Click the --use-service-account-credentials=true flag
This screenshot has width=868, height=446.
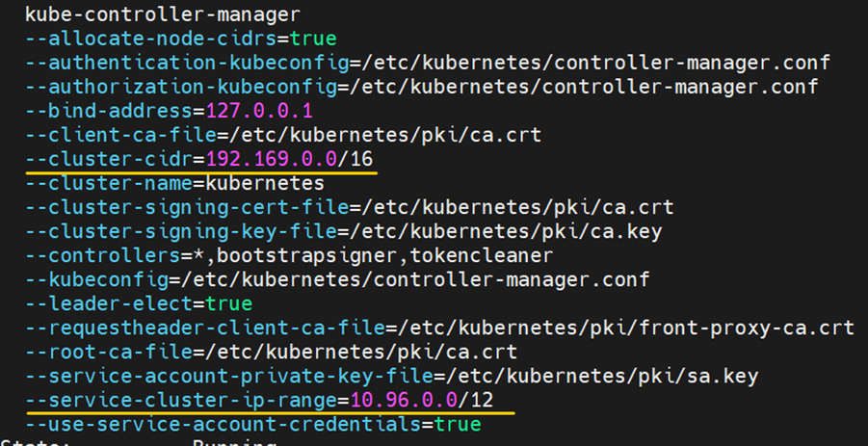click(253, 425)
